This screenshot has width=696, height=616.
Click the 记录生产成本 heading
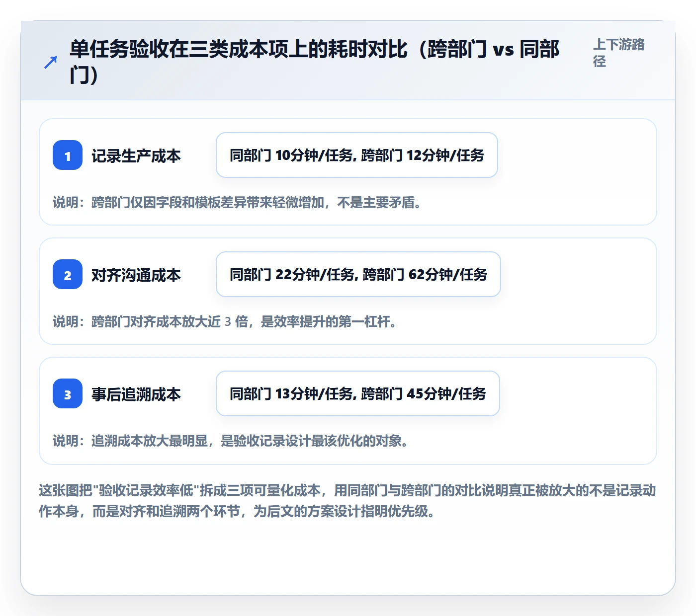point(136,155)
